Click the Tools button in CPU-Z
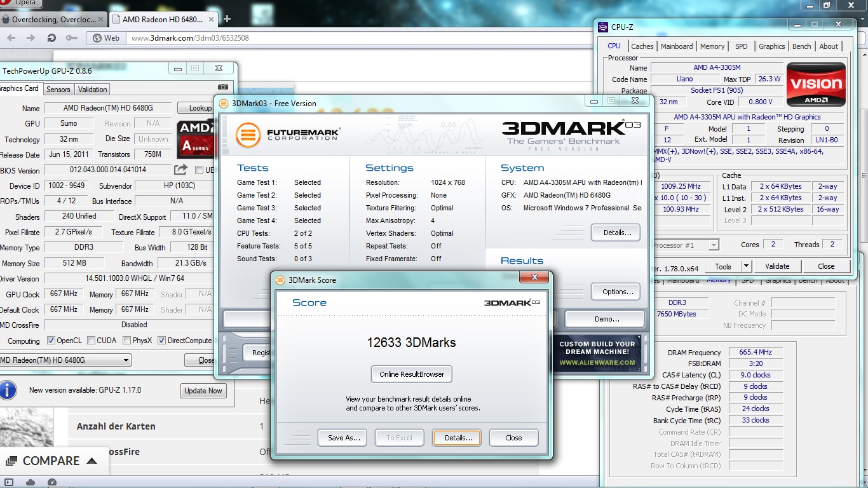The height and width of the screenshot is (488, 868). 723,266
